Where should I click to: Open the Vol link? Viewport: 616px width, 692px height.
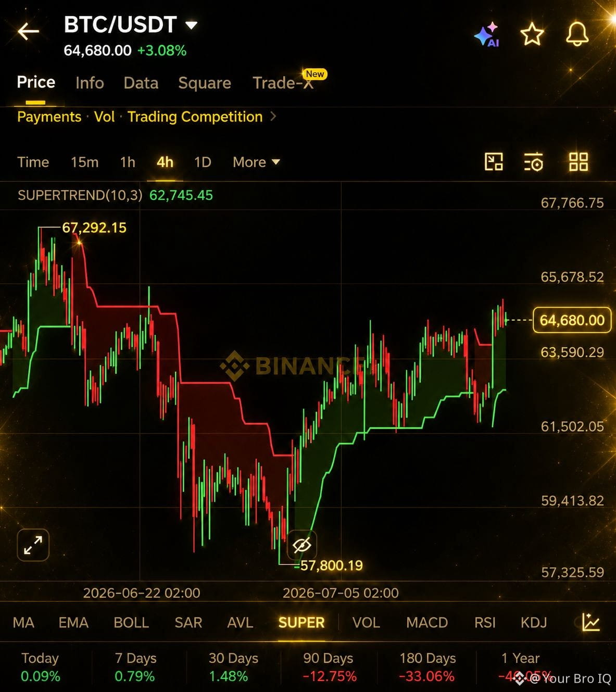click(104, 117)
